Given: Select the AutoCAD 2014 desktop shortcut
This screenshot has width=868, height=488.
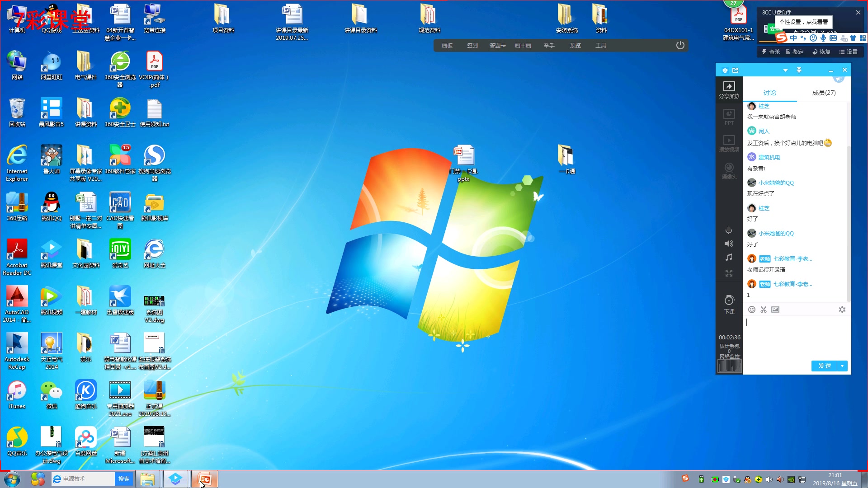Looking at the screenshot, I should 17,305.
